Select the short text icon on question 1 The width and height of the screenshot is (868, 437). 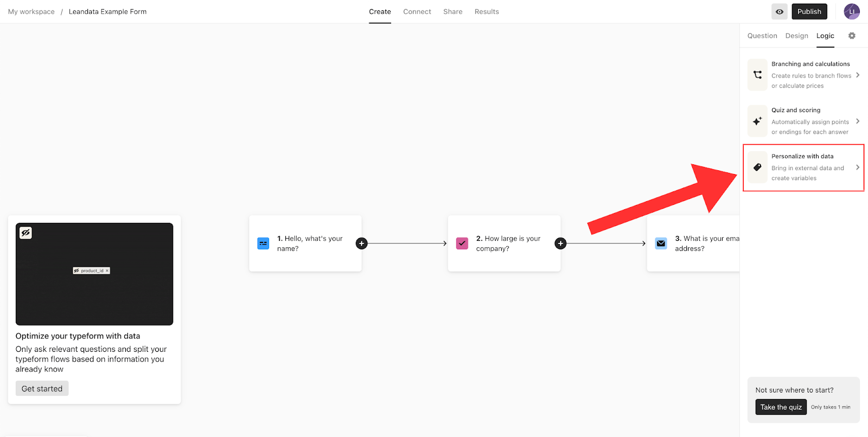263,243
